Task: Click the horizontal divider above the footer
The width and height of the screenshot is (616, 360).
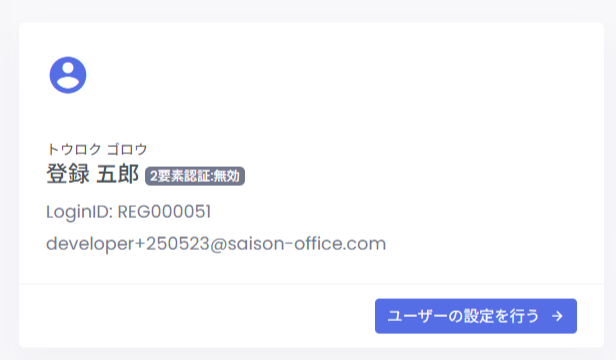Action: (311, 284)
